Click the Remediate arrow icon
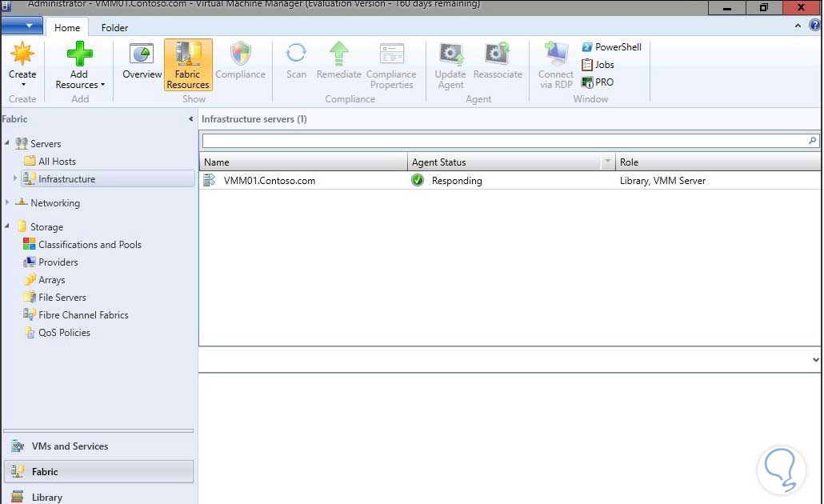The height and width of the screenshot is (504, 824). point(339,54)
